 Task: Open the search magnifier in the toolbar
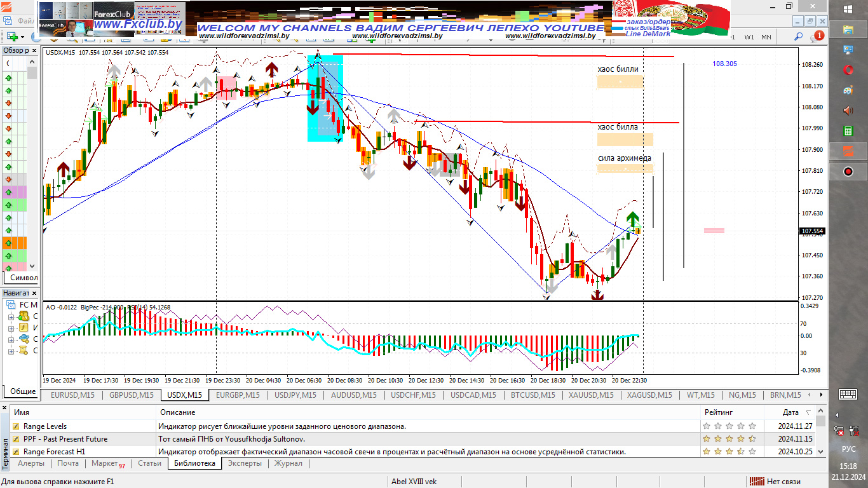coord(798,37)
